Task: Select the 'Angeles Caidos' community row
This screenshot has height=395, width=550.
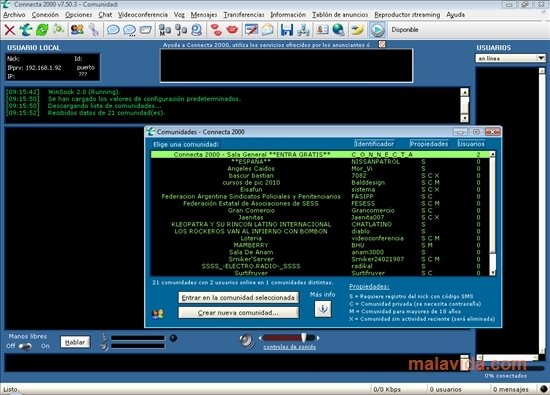Action: point(321,168)
